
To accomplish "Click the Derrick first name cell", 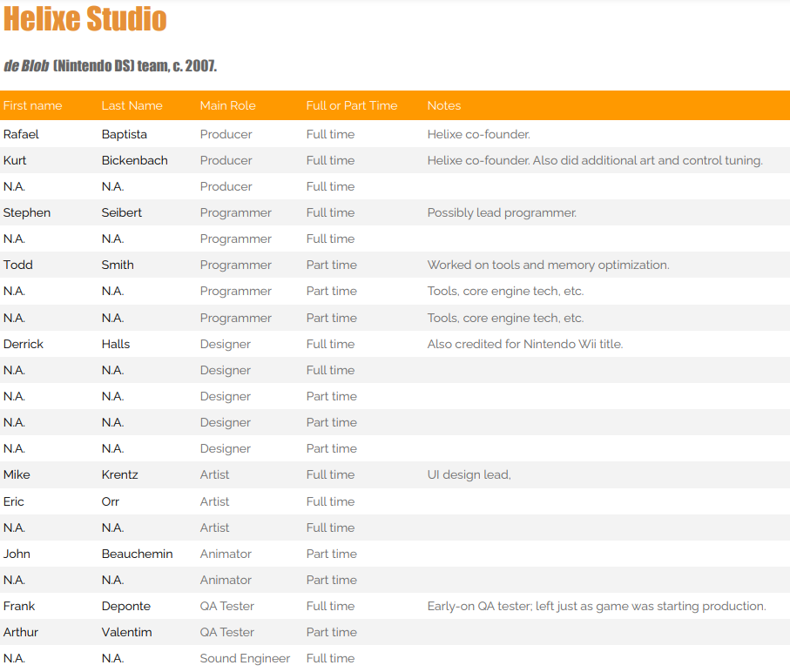I will click(24, 345).
